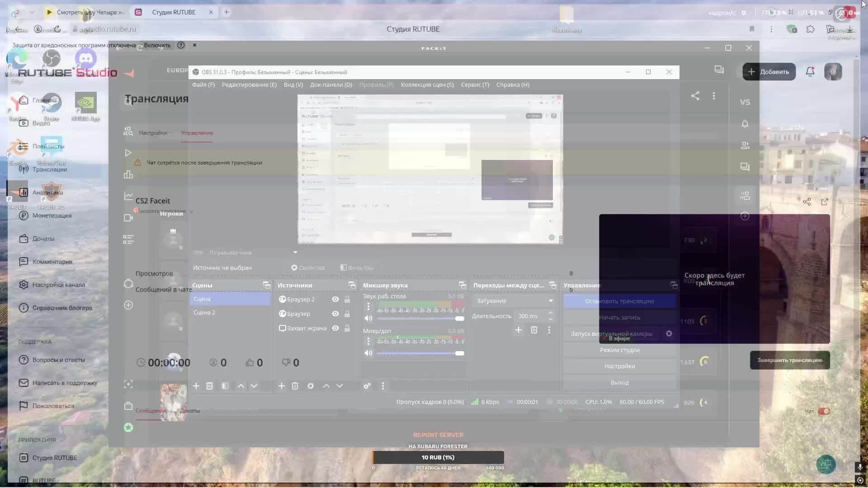Open virtual camera settings gear

tap(669, 333)
